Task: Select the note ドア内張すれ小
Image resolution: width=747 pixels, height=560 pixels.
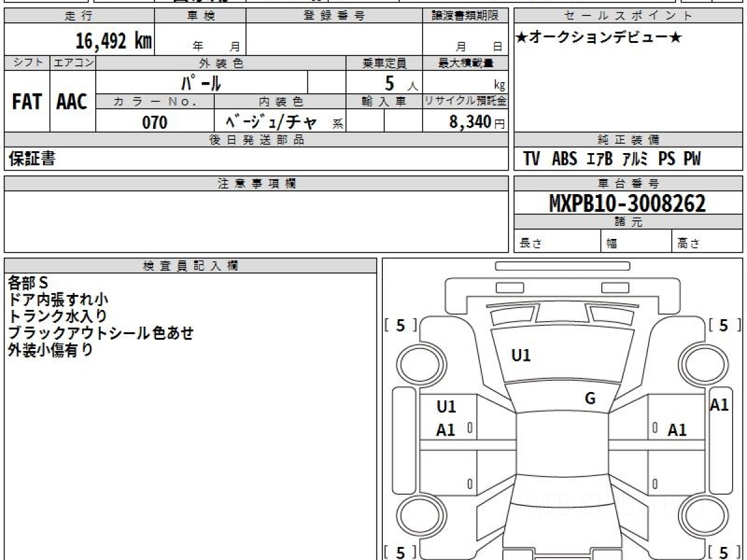Action: [x=58, y=300]
